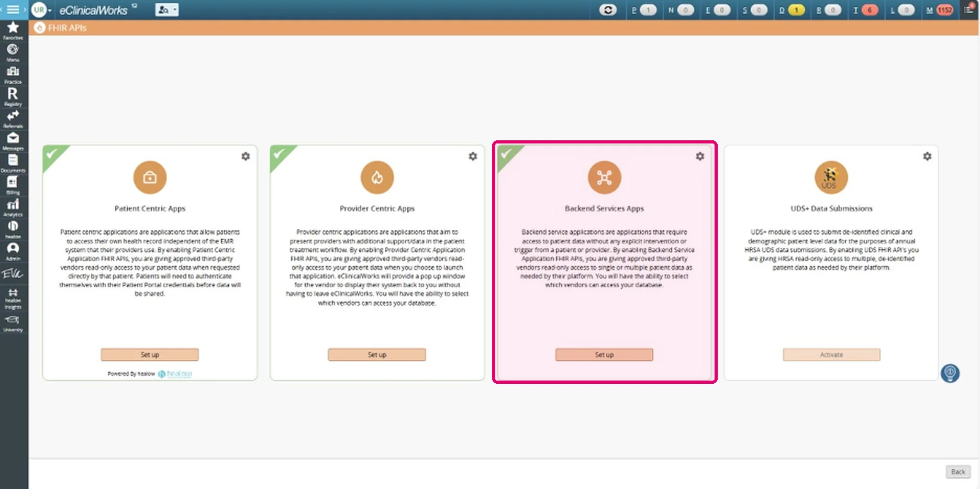Click the FHIR APIs page title
Screen dimensions: 980x489
(68, 28)
